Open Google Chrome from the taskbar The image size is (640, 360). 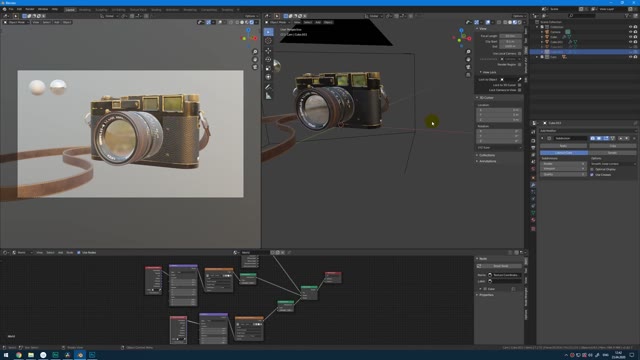[x=19, y=355]
